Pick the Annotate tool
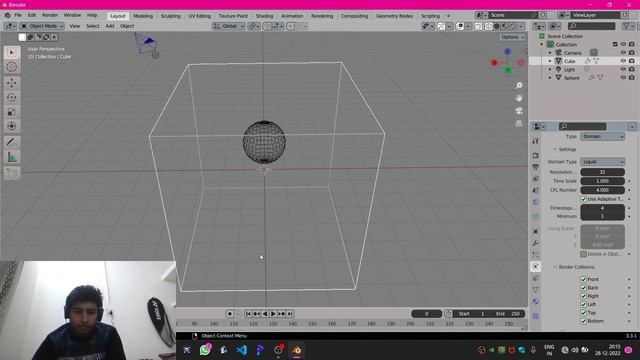 [x=11, y=142]
